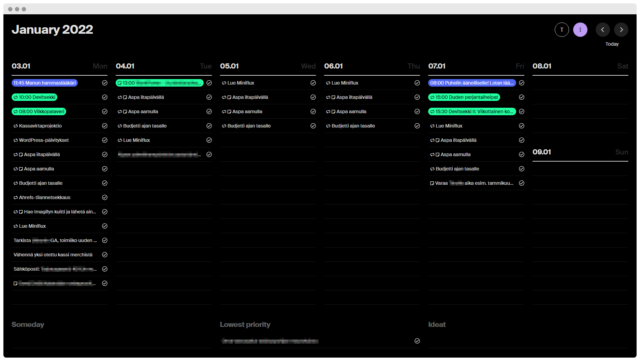Complete the Ahrefs-tilannetsekkaus task
Viewport: 640px width, 361px height.
[104, 197]
